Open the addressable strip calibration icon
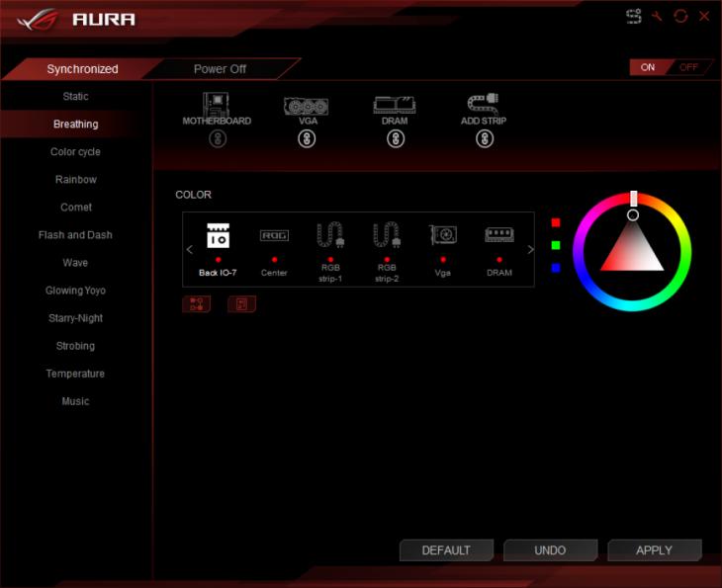 (x=634, y=17)
